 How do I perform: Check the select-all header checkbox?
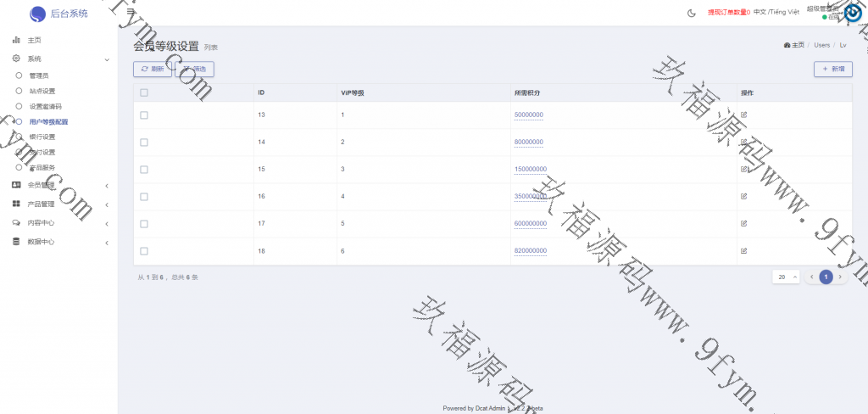tap(144, 92)
